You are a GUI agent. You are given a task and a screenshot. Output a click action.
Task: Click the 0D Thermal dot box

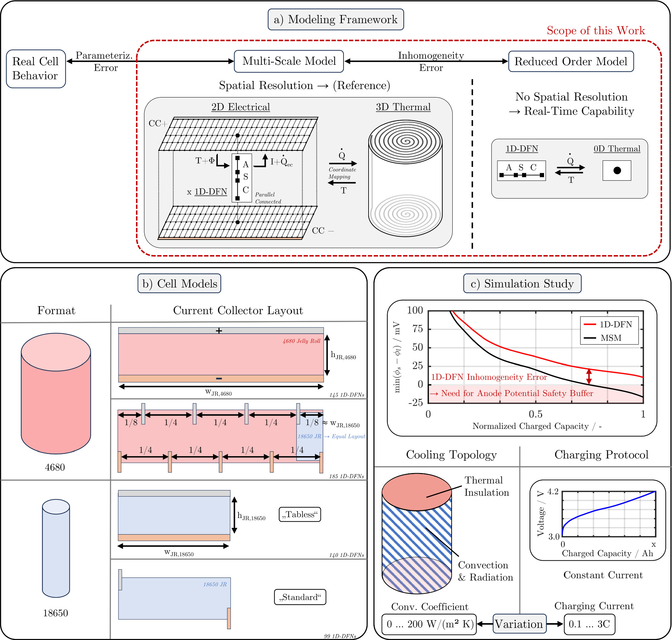617,170
